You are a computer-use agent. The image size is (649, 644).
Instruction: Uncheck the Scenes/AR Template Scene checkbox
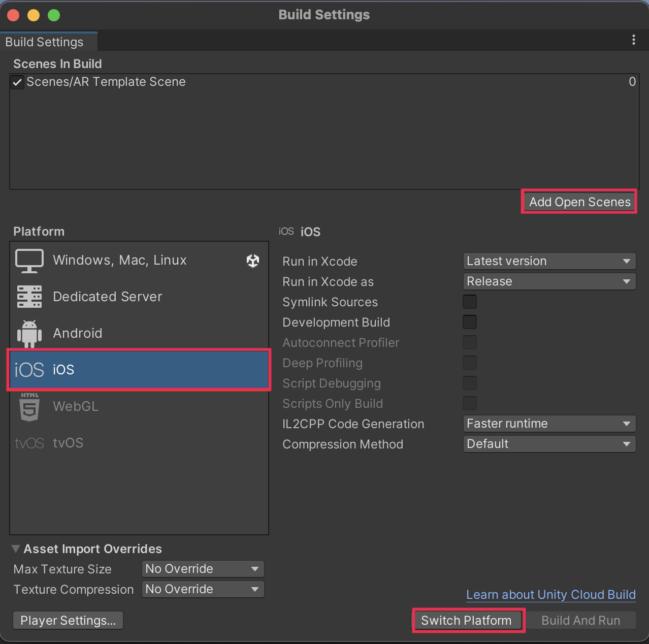pos(18,82)
